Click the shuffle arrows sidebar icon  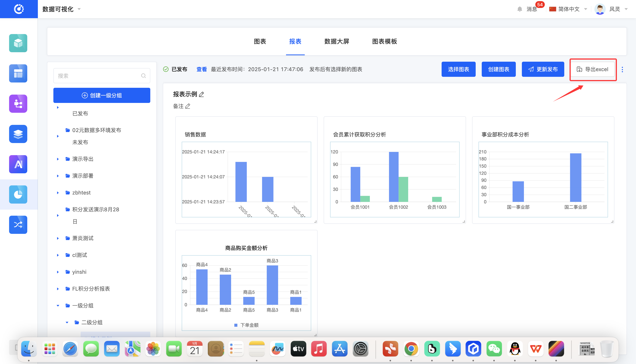[18, 225]
